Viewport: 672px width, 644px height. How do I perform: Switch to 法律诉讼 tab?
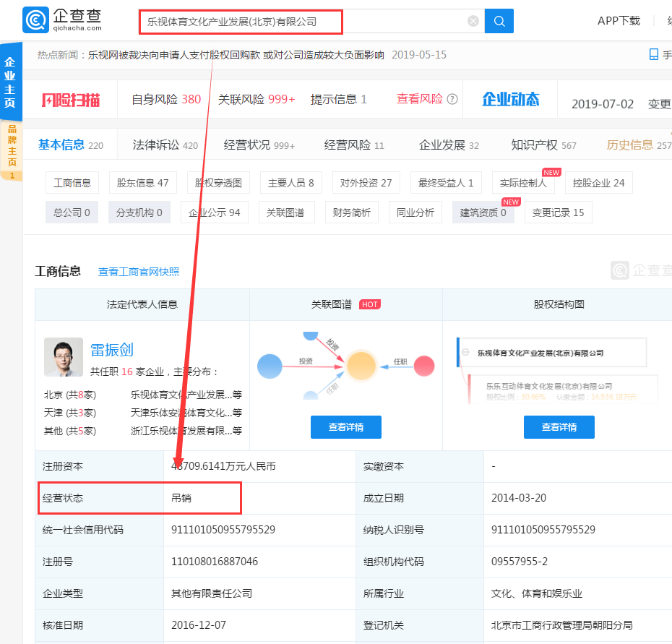[x=165, y=145]
